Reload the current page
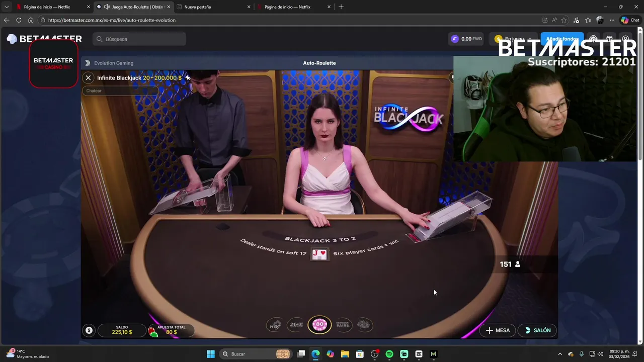The width and height of the screenshot is (644, 362). click(x=19, y=20)
